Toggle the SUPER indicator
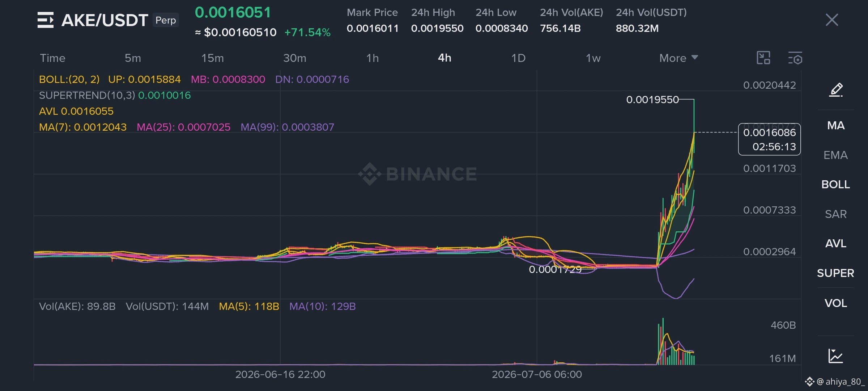 point(836,273)
